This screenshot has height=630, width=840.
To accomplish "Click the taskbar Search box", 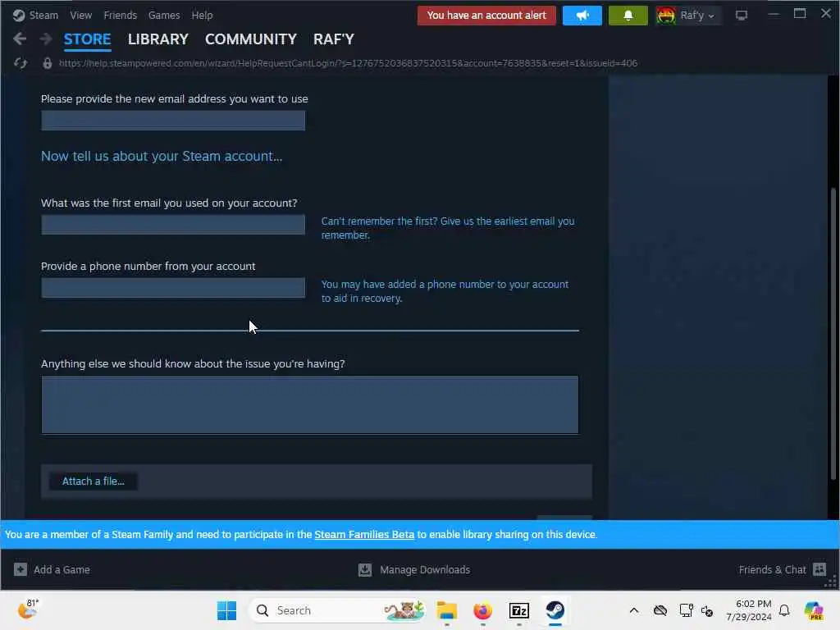I will 337,610.
